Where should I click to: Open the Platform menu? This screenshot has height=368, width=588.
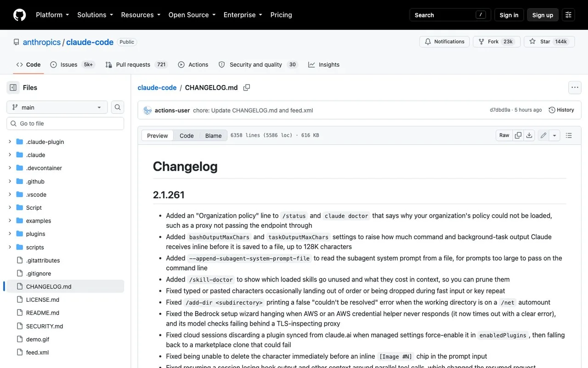(52, 15)
